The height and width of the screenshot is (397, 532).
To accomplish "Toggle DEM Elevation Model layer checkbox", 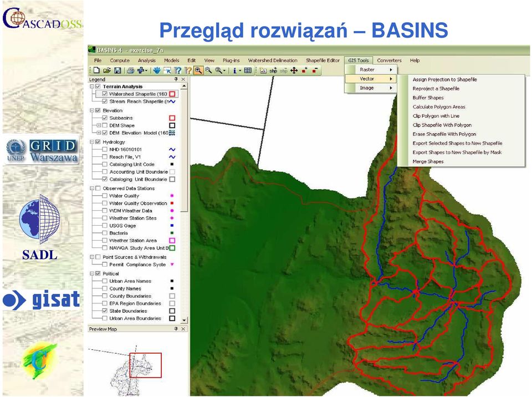I will tap(105, 133).
